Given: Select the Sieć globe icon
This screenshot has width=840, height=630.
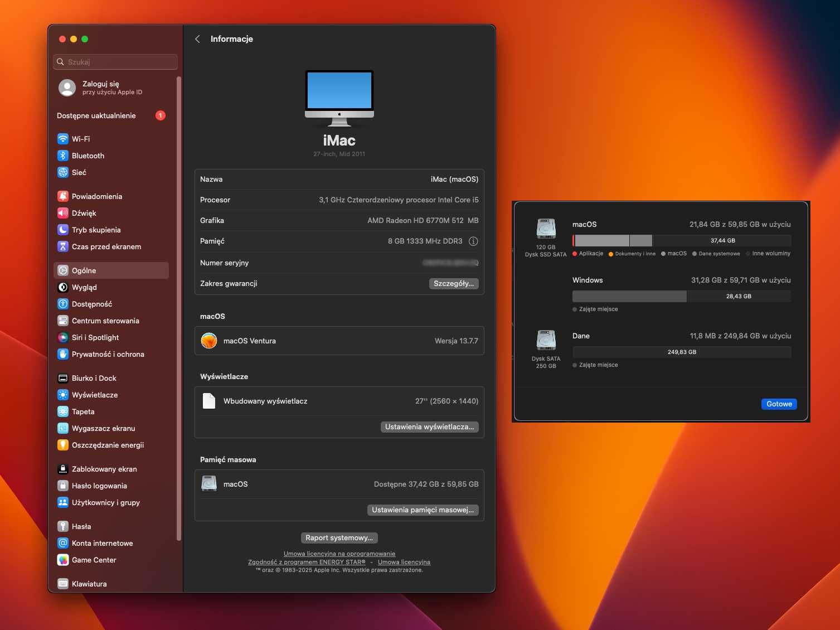Looking at the screenshot, I should pos(63,172).
